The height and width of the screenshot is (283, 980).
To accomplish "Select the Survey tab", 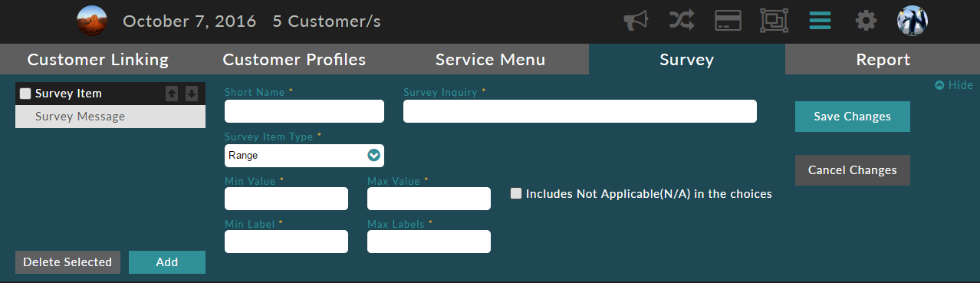I will tap(687, 60).
